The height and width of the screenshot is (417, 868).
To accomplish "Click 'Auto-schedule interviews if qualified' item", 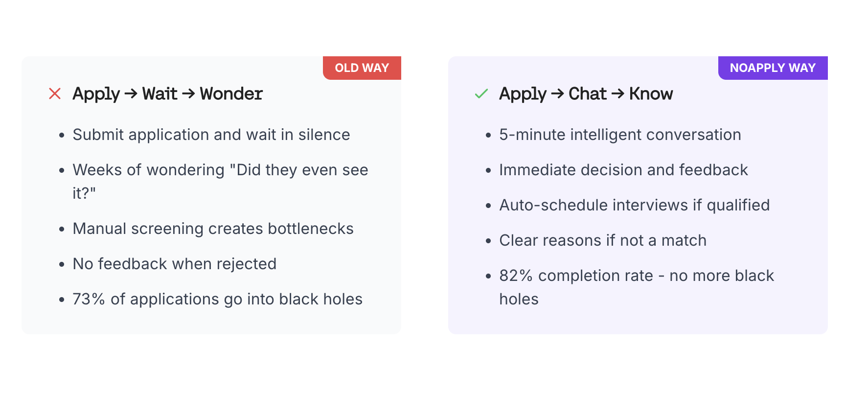I will (635, 205).
